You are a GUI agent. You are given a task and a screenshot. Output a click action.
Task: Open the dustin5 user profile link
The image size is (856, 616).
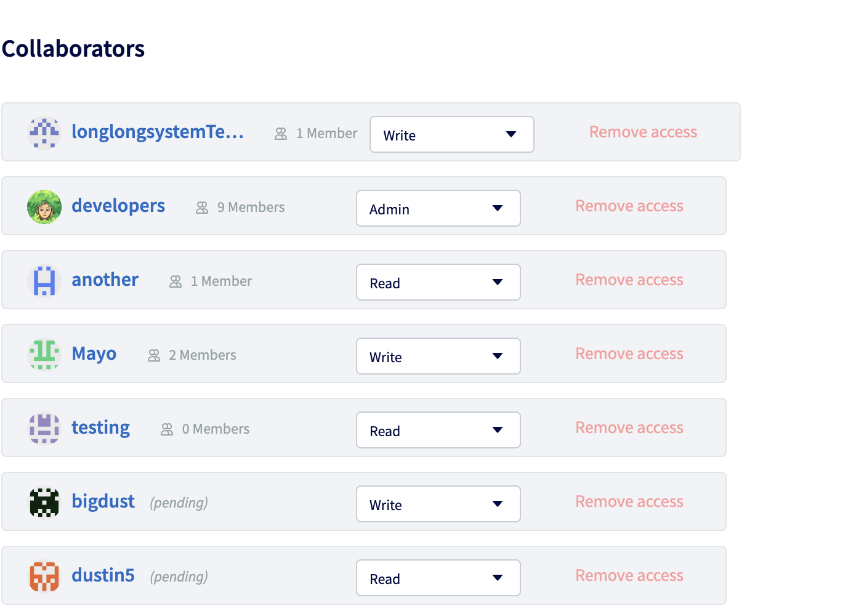pyautogui.click(x=103, y=575)
